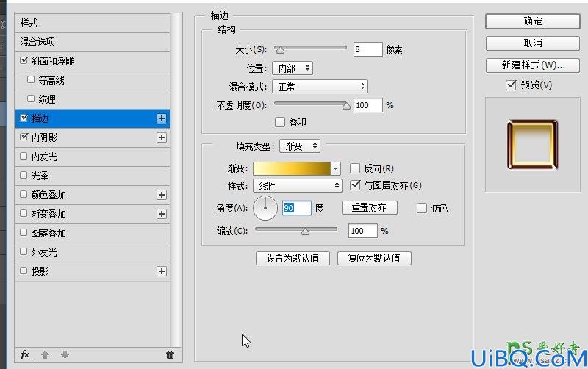Enable the 纹理 checkbox
The height and width of the screenshot is (369, 588).
point(31,98)
